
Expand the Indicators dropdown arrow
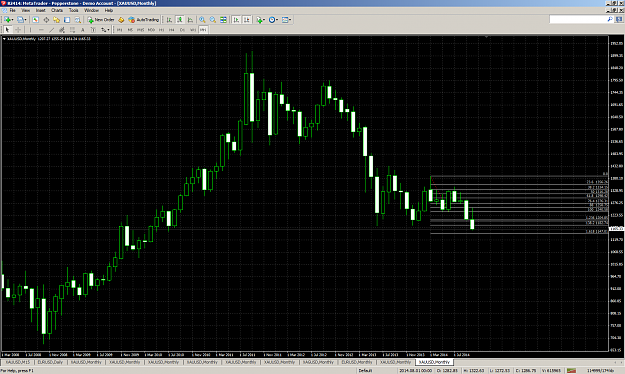coord(264,20)
